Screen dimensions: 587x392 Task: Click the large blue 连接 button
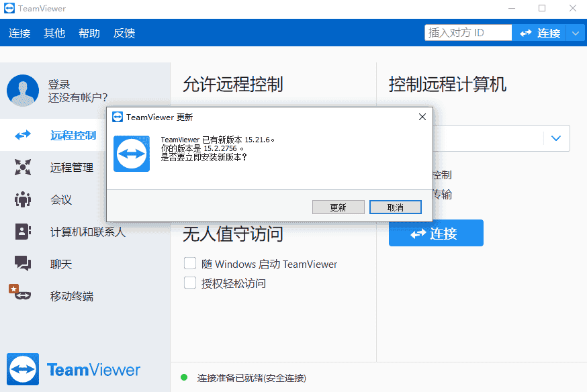436,233
